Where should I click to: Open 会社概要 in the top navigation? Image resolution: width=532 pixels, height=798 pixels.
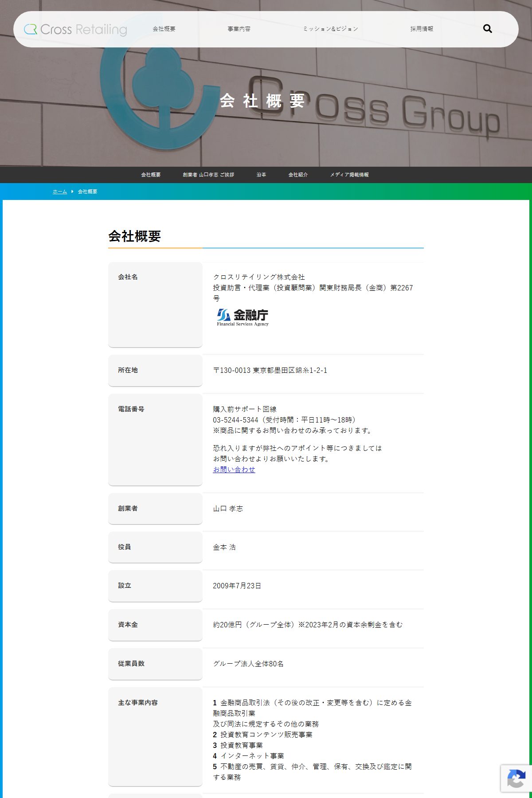(164, 29)
